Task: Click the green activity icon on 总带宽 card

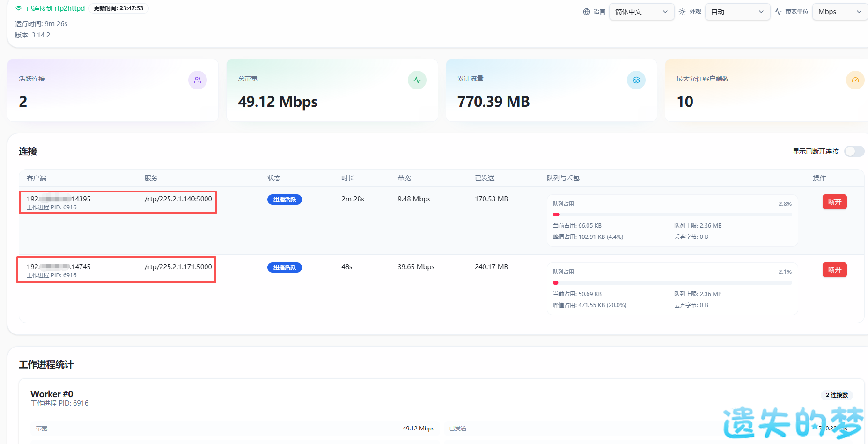Action: pyautogui.click(x=417, y=80)
